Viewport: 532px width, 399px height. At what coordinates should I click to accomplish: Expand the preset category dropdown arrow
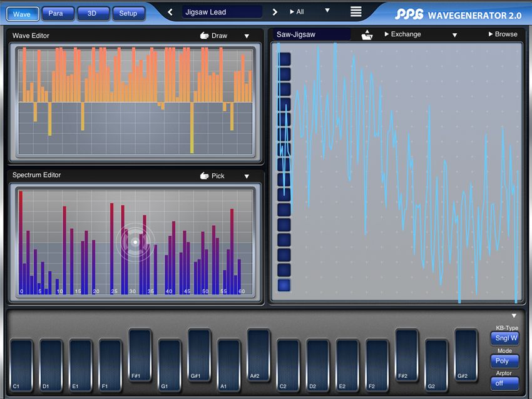click(327, 11)
